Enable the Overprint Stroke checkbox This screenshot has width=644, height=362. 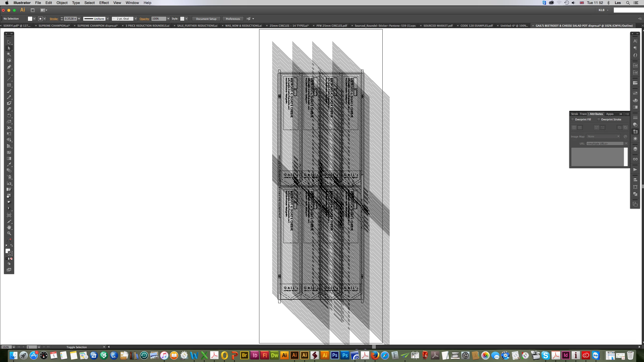point(599,119)
